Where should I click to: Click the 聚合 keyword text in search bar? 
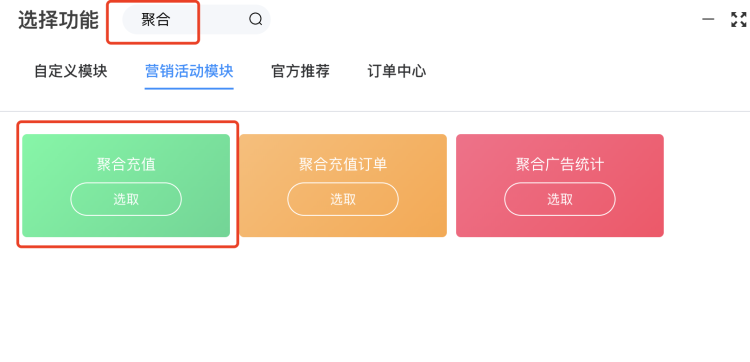tap(156, 20)
